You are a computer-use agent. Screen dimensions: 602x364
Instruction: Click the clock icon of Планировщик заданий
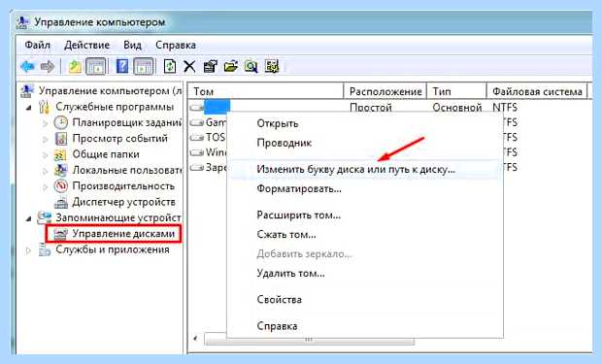point(60,122)
